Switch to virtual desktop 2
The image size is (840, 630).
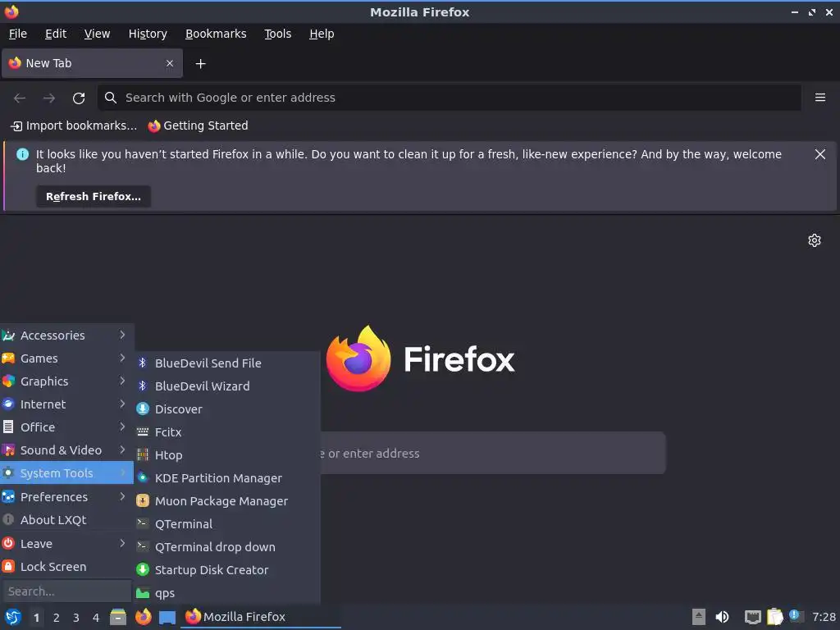point(57,618)
